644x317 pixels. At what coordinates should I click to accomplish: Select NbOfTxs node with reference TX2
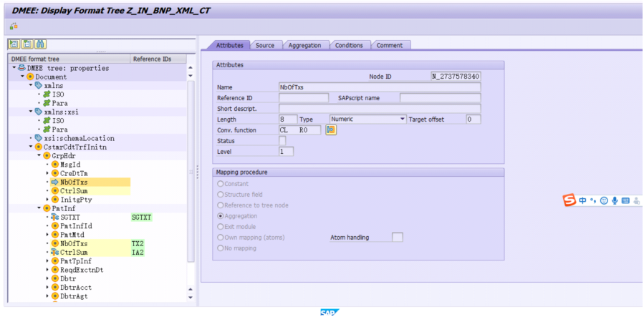(x=74, y=243)
